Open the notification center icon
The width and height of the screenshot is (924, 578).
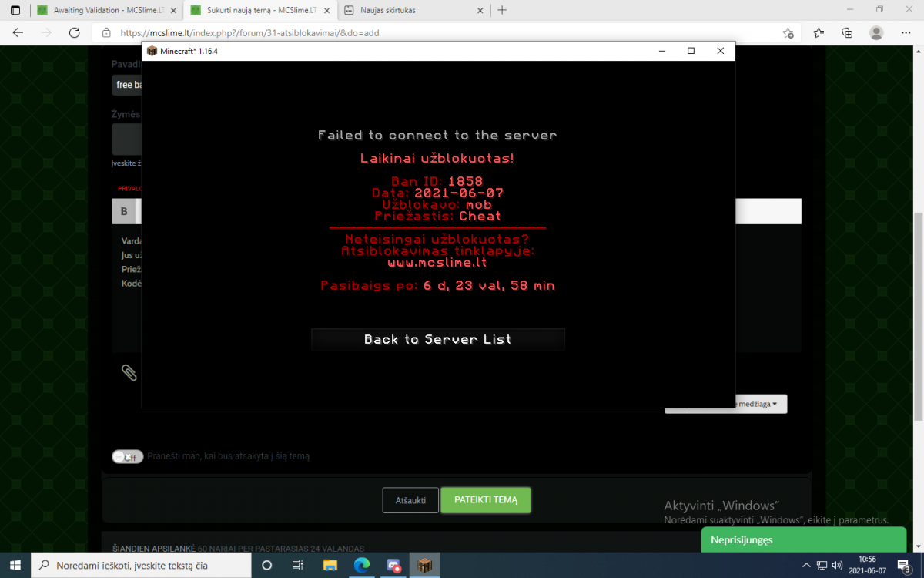click(x=905, y=565)
